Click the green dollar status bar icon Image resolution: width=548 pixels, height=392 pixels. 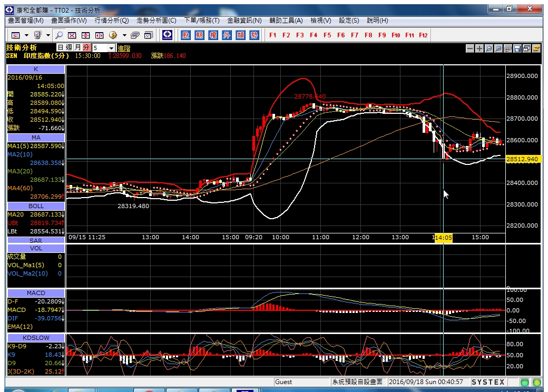pos(537,382)
